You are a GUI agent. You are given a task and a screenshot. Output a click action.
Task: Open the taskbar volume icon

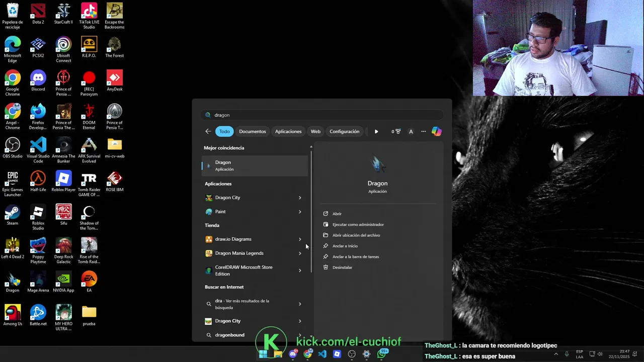(x=600, y=354)
